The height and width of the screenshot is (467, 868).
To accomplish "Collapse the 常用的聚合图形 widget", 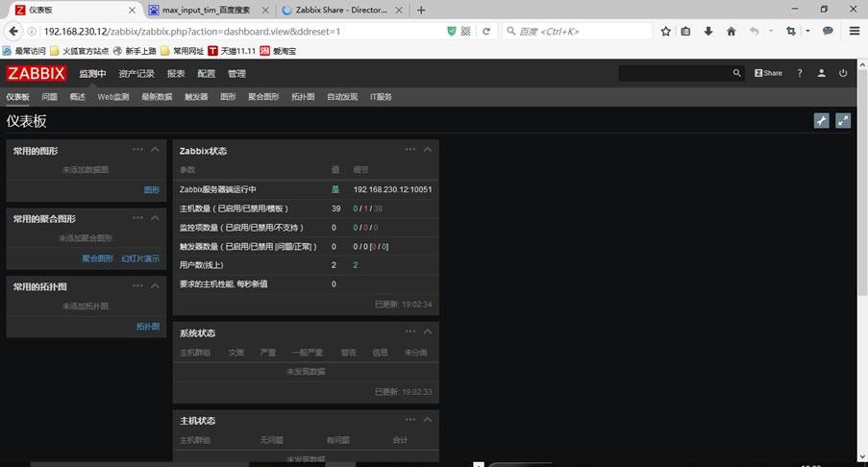I will (x=155, y=218).
